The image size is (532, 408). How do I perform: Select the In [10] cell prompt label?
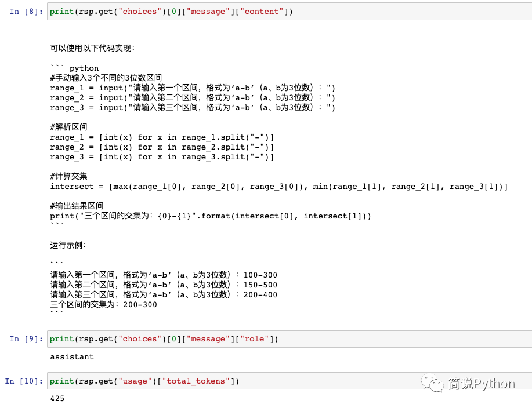[x=24, y=381]
